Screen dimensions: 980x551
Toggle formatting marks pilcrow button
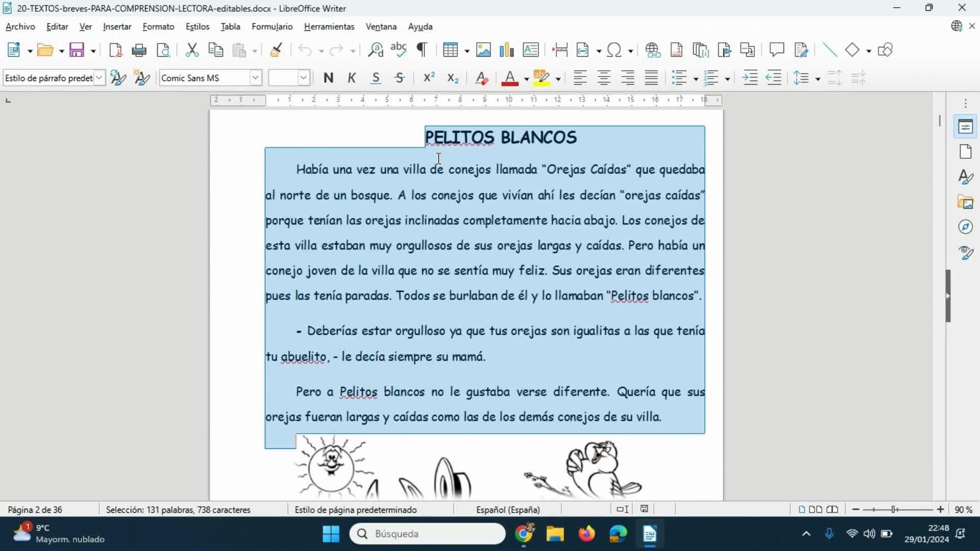(x=422, y=50)
